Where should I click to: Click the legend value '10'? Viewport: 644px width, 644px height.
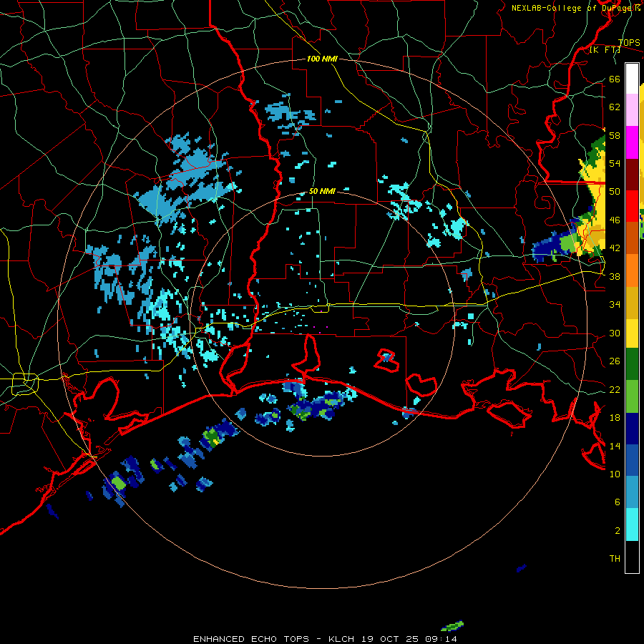[x=615, y=474]
